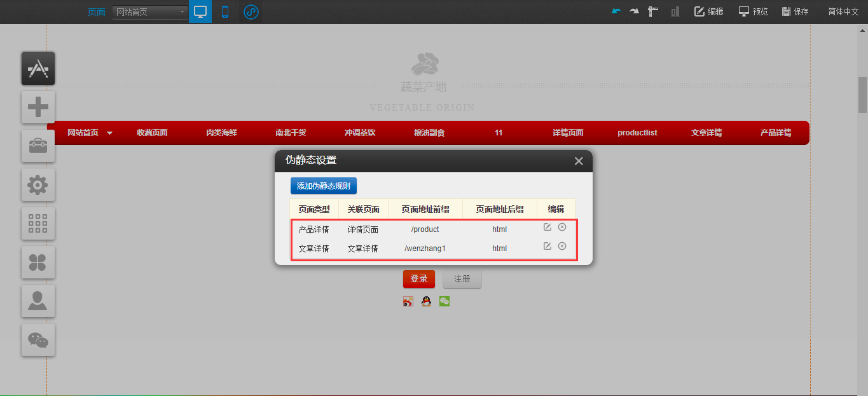This screenshot has height=396, width=868.
Task: Open the 简体中文 language selector
Action: click(843, 11)
